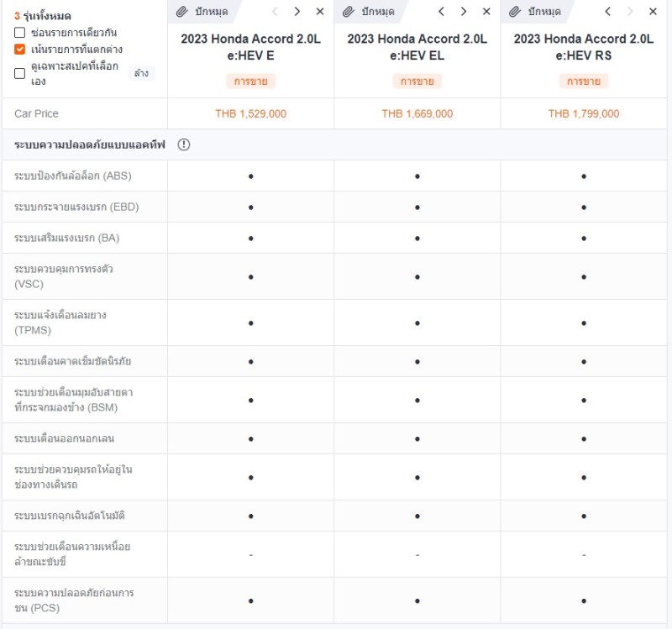The width and height of the screenshot is (672, 629).
Task: Move e:HEV E column right with arrow
Action: tap(297, 12)
